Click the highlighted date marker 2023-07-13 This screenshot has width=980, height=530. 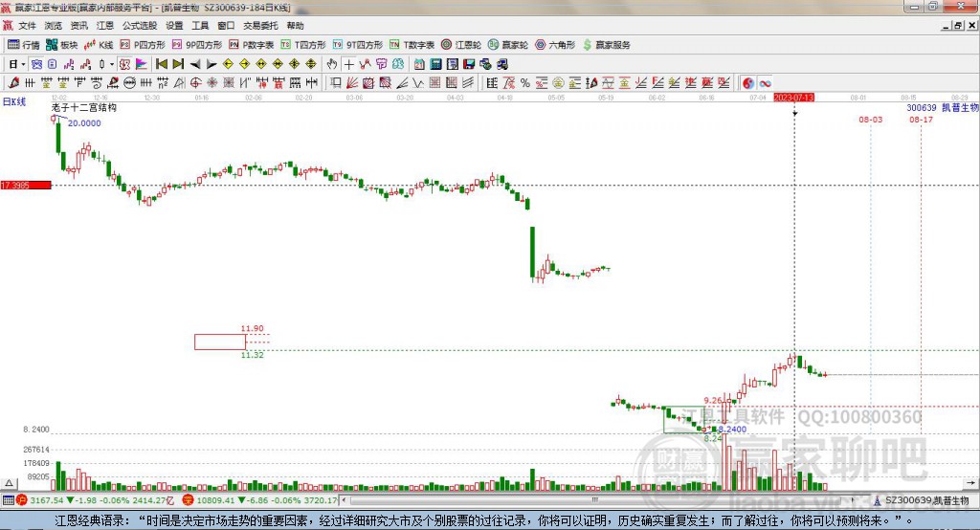793,98
